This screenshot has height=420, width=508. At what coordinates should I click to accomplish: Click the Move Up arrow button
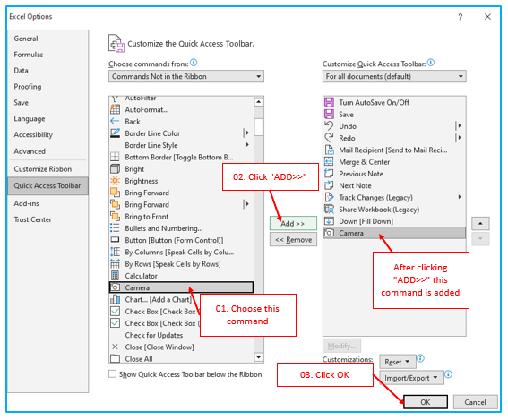tap(480, 224)
